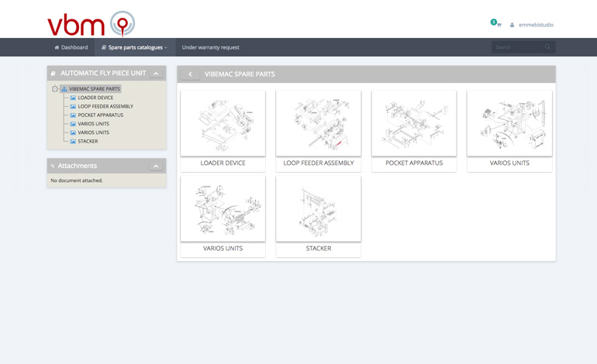This screenshot has width=597, height=364.
Task: Click the vbm logo
Action: pyautogui.click(x=91, y=23)
